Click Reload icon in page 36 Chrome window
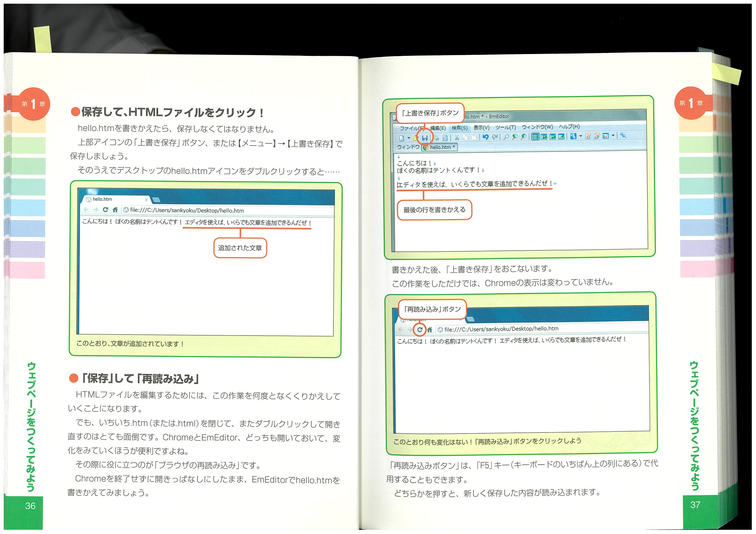Image resolution: width=756 pixels, height=534 pixels. [x=105, y=210]
